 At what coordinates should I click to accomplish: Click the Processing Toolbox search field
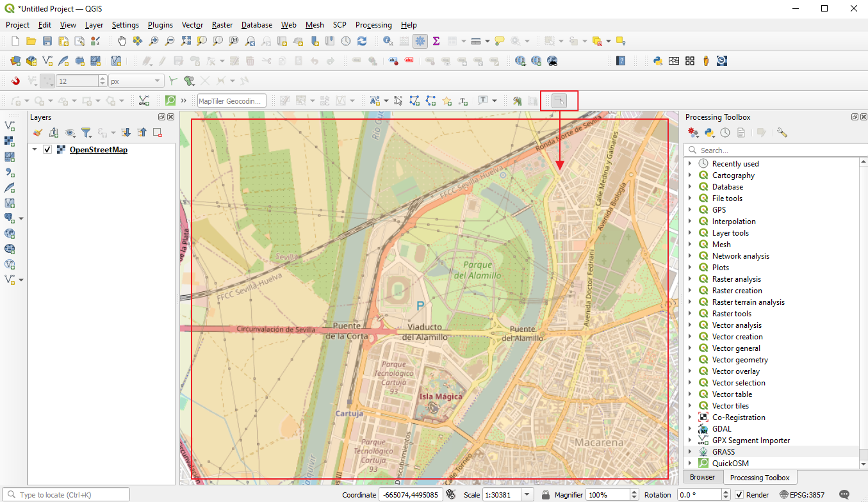click(x=776, y=150)
